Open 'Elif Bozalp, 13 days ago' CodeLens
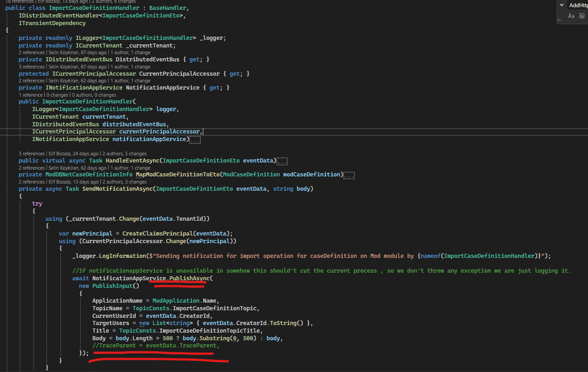The width and height of the screenshot is (588, 372). click(x=73, y=182)
